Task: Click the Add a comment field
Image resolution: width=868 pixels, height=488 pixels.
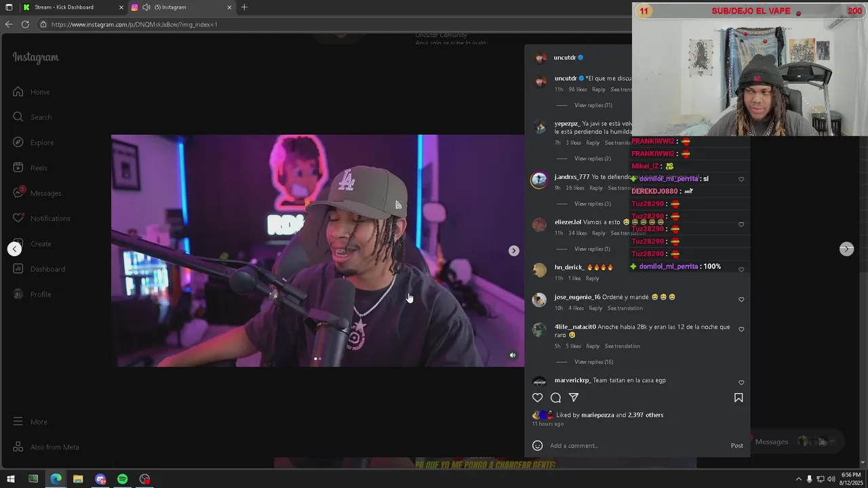Action: pos(637,445)
